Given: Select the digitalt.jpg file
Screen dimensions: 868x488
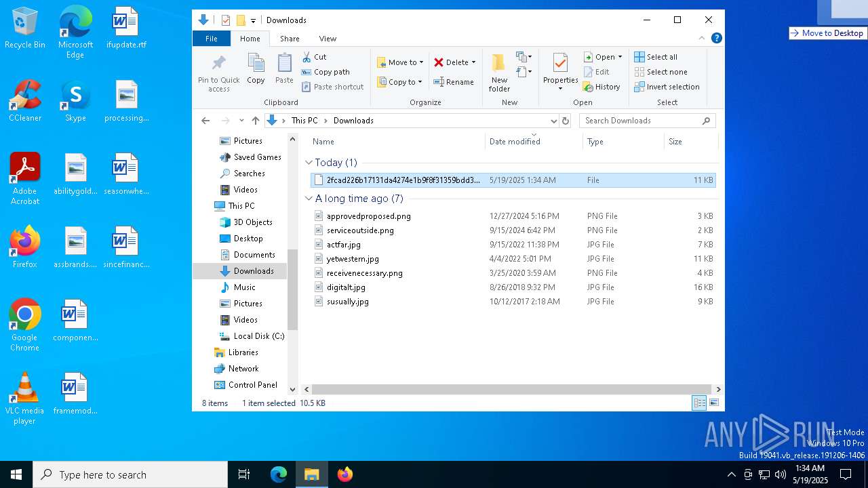Looking at the screenshot, I should coord(346,287).
